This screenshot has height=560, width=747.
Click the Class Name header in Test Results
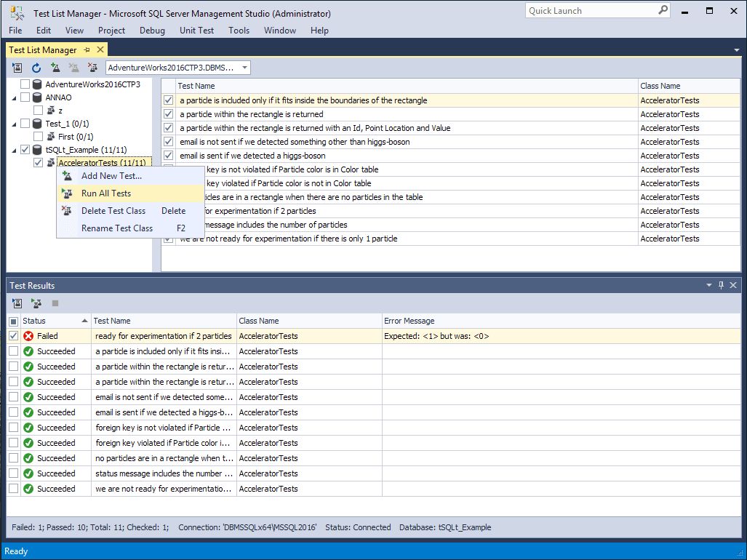coord(309,321)
